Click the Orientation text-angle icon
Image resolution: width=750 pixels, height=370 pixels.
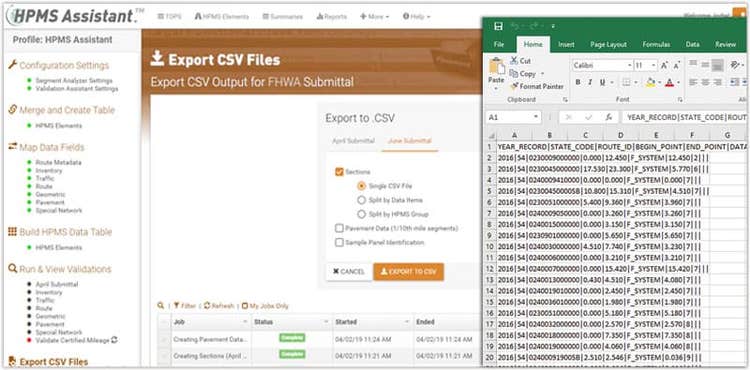point(735,65)
